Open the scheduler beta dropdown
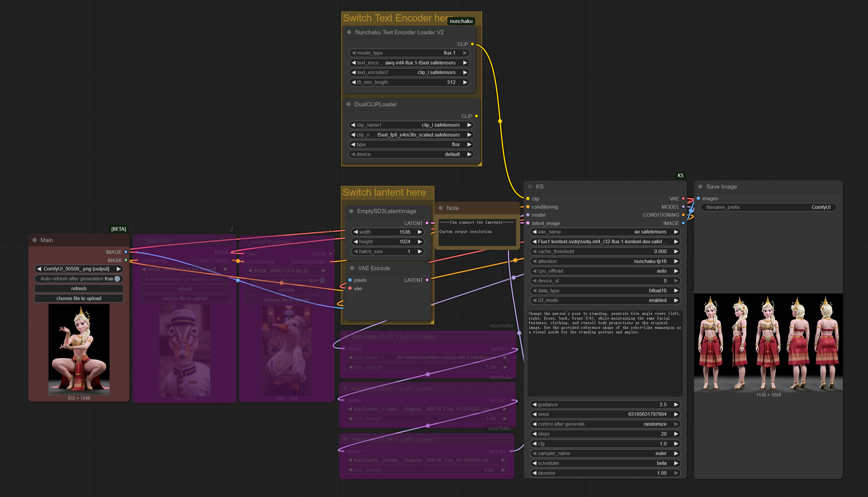 604,463
